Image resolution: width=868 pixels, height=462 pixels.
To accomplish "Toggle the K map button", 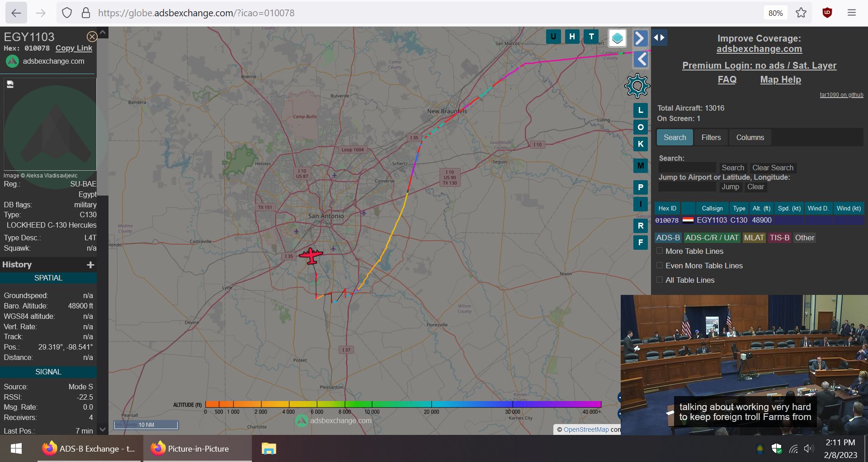I will [641, 144].
